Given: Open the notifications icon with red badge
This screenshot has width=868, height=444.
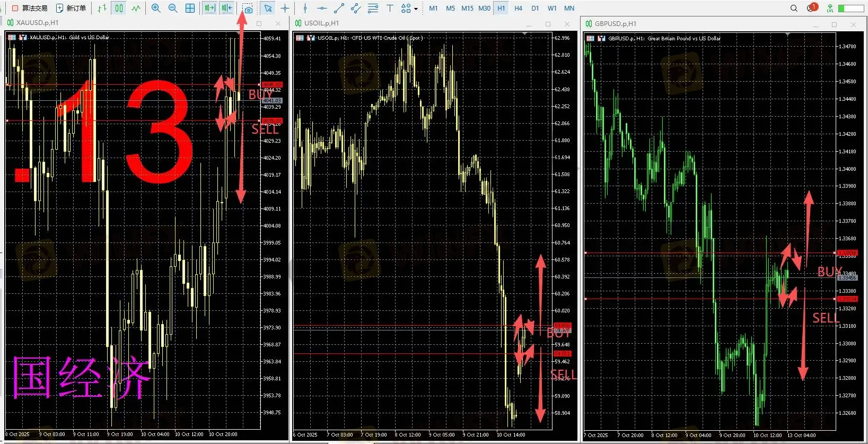Looking at the screenshot, I should tap(811, 8).
